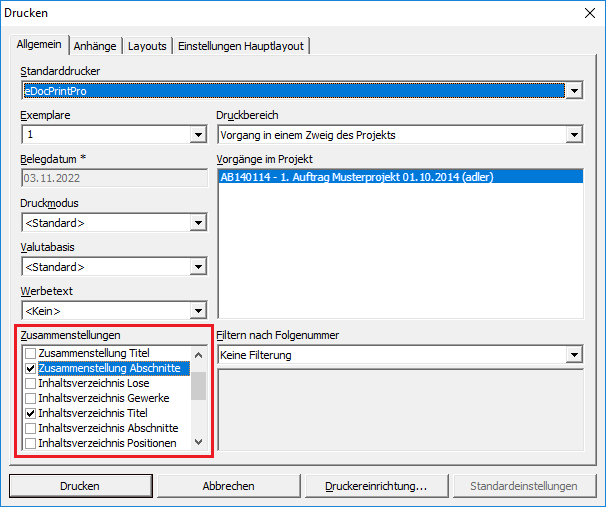This screenshot has width=606, height=507.
Task: Enable Inhaltsverzeichnis Positionen checkbox
Action: pos(30,443)
